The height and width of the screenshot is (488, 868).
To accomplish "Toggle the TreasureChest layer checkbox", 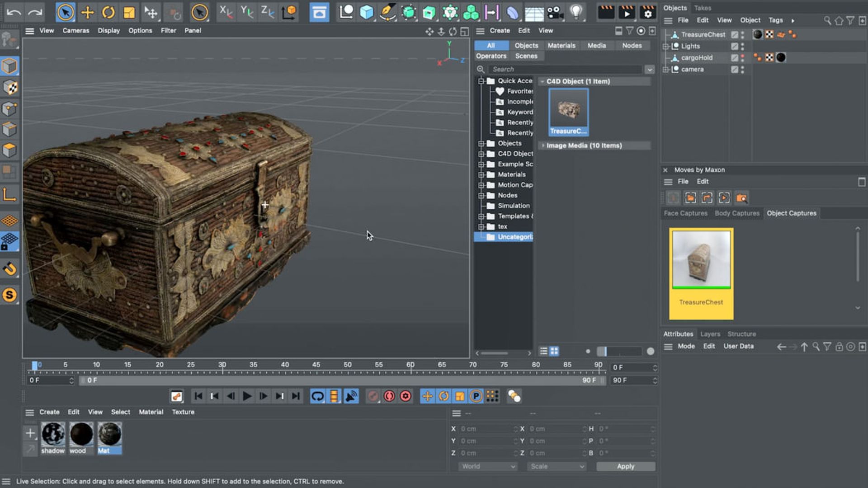I will 735,34.
